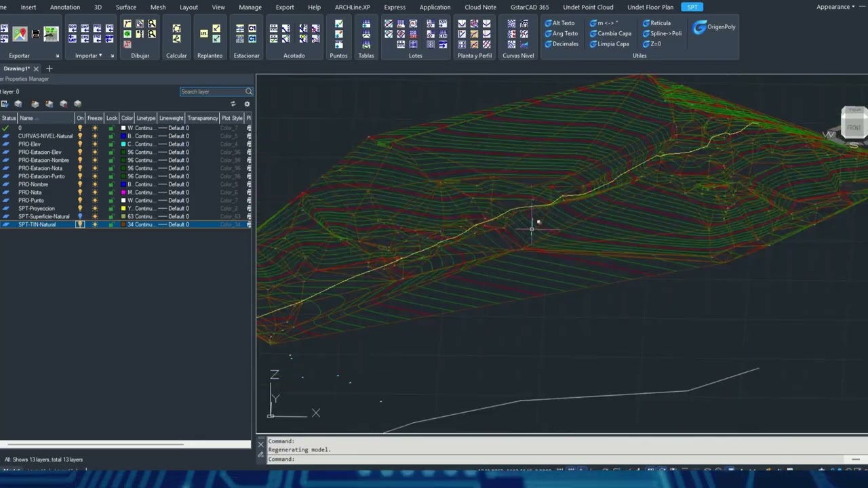Click the Ang Texto utility
The image size is (868, 488).
pyautogui.click(x=561, y=33)
